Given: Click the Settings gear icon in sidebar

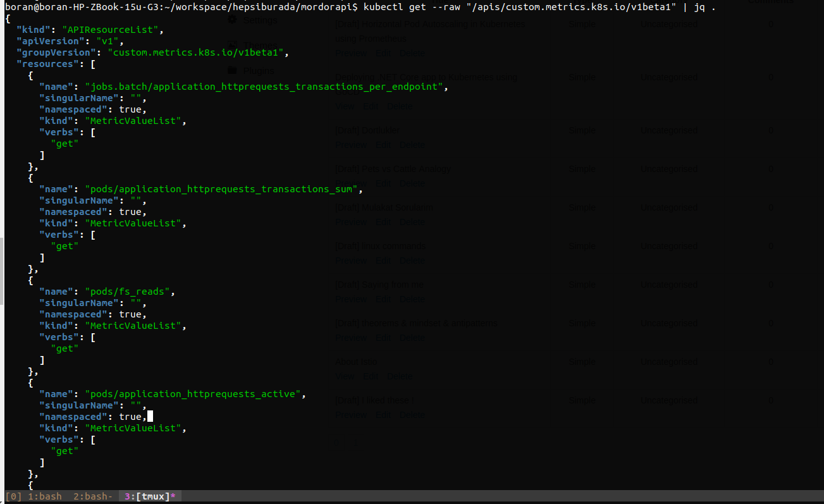Looking at the screenshot, I should click(232, 20).
